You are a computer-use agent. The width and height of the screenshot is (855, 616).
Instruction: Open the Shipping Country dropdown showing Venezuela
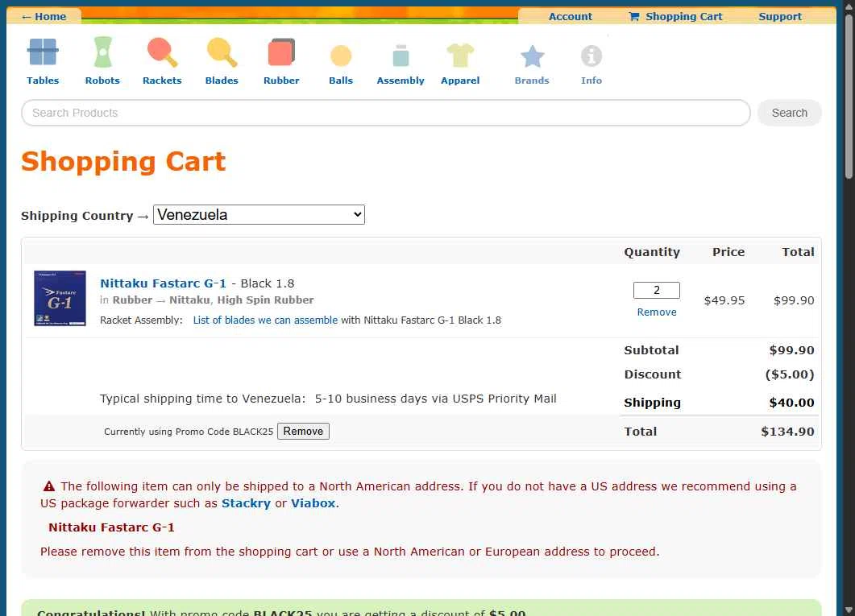point(259,214)
